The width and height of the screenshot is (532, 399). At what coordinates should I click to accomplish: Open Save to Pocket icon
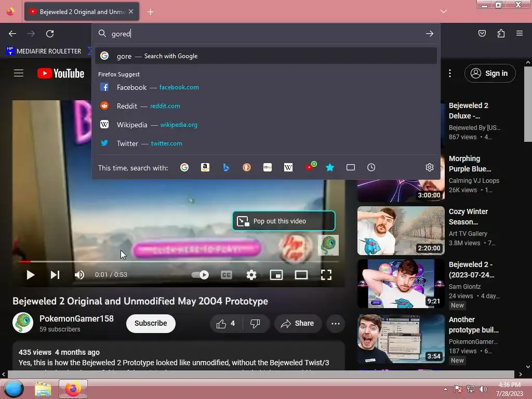tap(482, 33)
